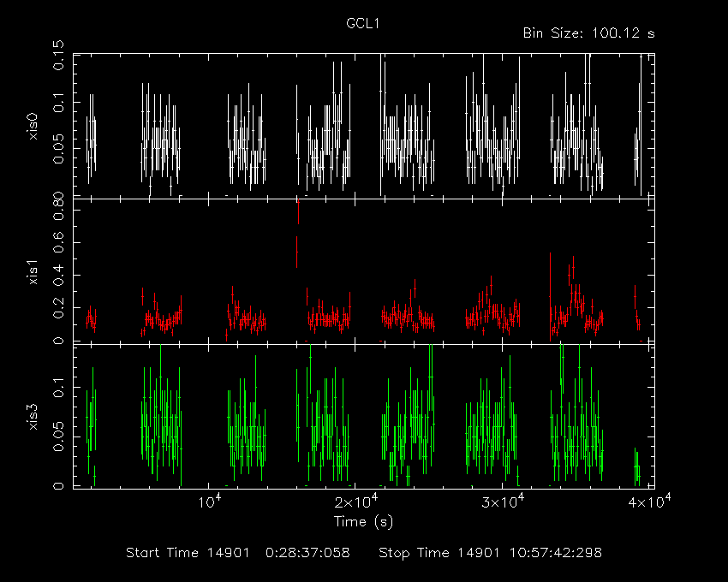Click the 4×10^4 tick label on x-axis

pyautogui.click(x=649, y=502)
